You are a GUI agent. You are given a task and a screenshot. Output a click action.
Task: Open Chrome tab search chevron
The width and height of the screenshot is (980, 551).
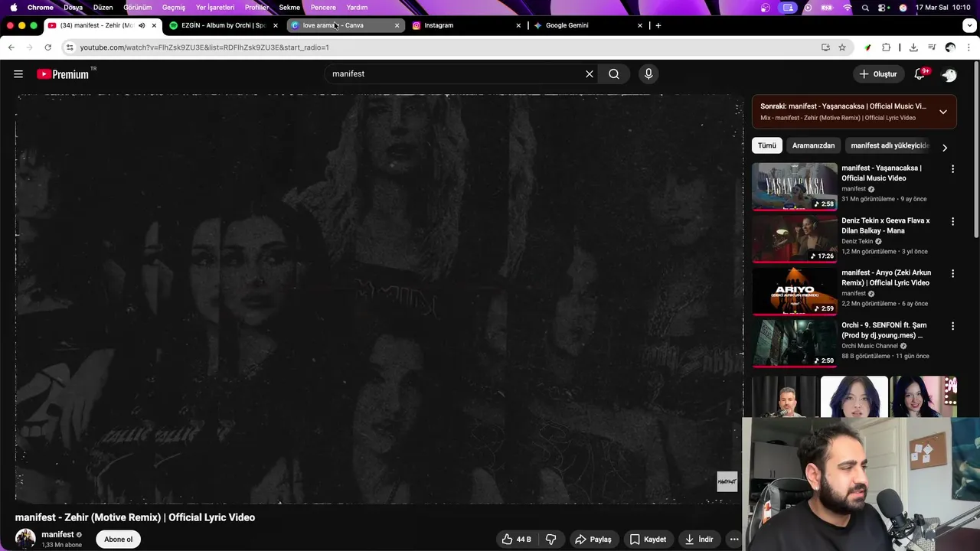[969, 25]
